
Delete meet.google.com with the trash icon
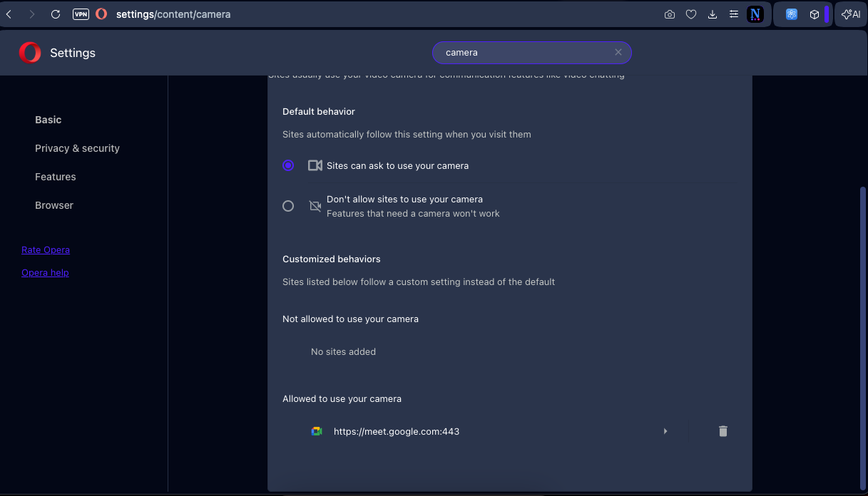tap(723, 431)
